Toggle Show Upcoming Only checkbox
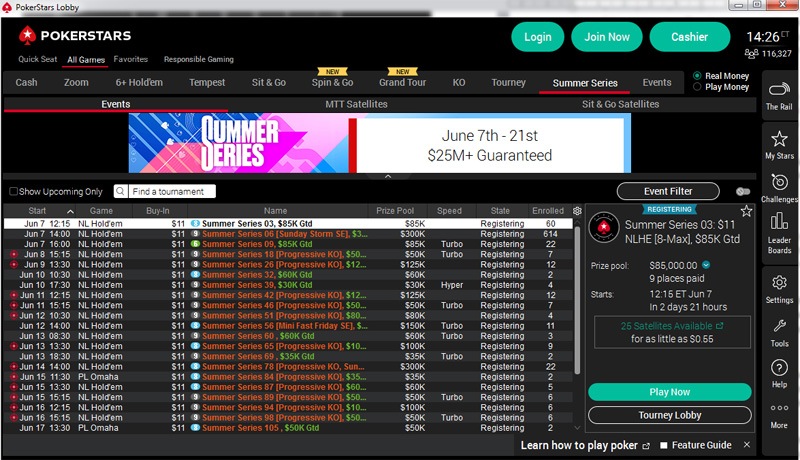The image size is (800, 460). (x=13, y=191)
